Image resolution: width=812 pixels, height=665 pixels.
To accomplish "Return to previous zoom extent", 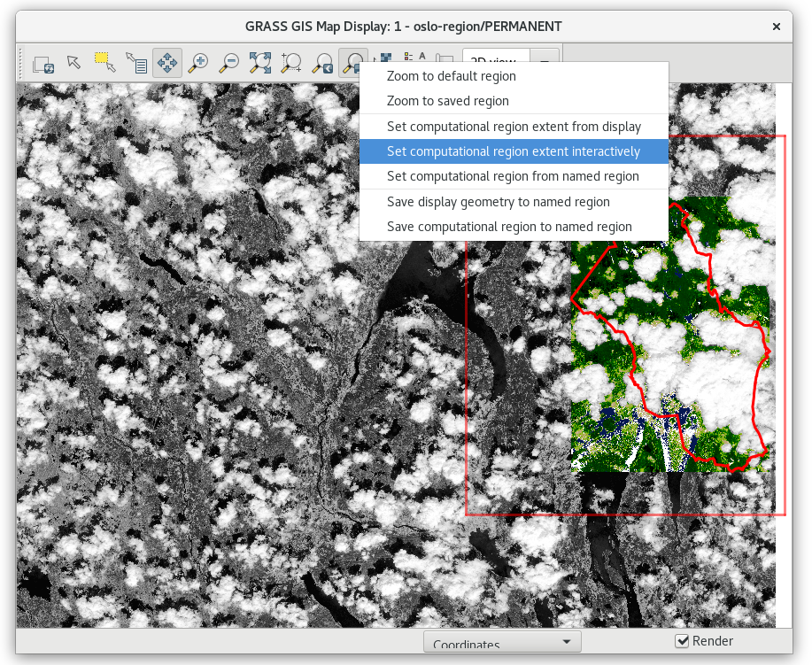I will 322,63.
